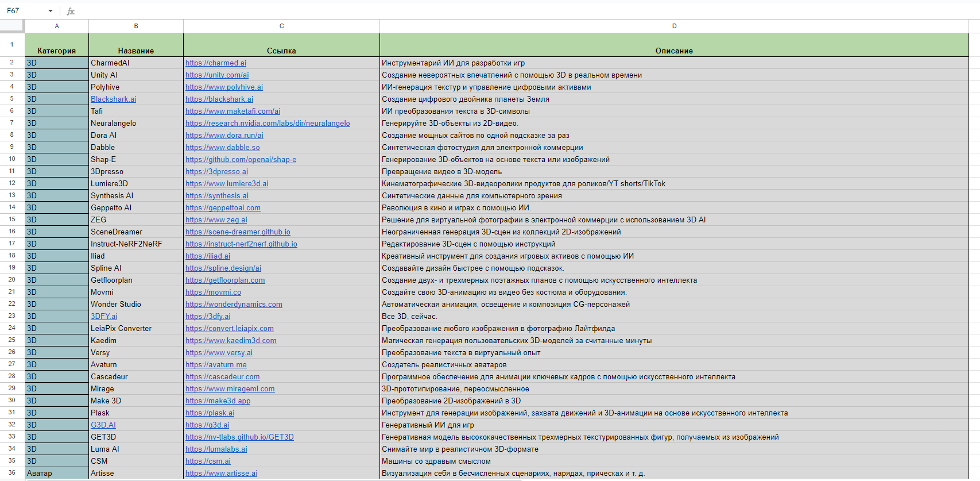The image size is (980, 481).
Task: Click the 3DFY.ai name link in column B
Action: [104, 317]
